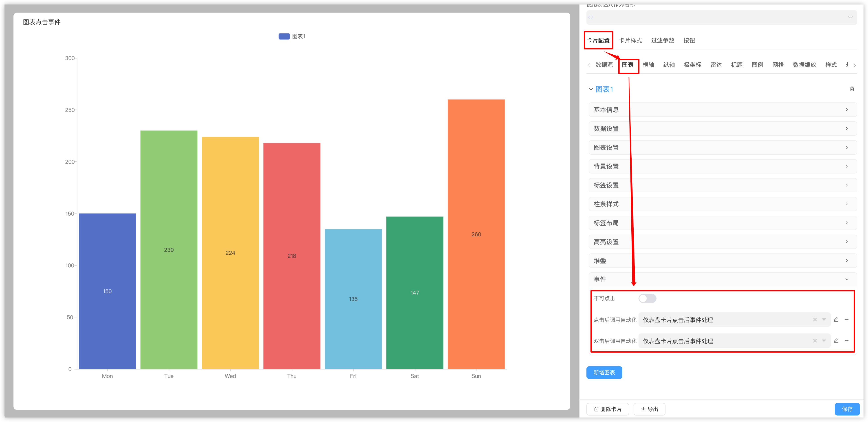This screenshot has height=422, width=868.
Task: Expand the 背景设置 panel
Action: tap(723, 166)
